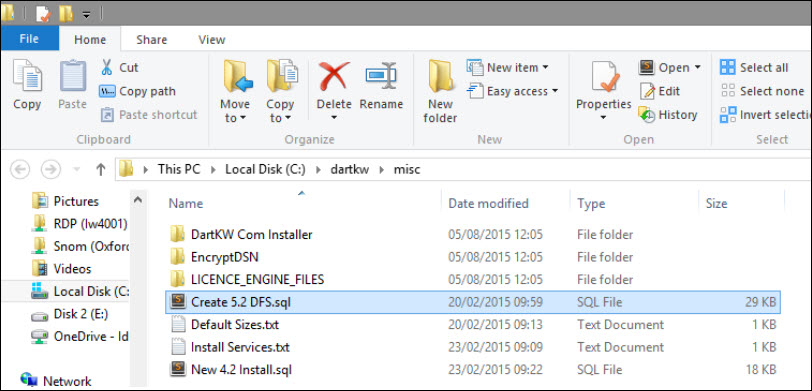Click dartkw in the address breadcrumb
This screenshot has width=812, height=391.
pyautogui.click(x=350, y=169)
